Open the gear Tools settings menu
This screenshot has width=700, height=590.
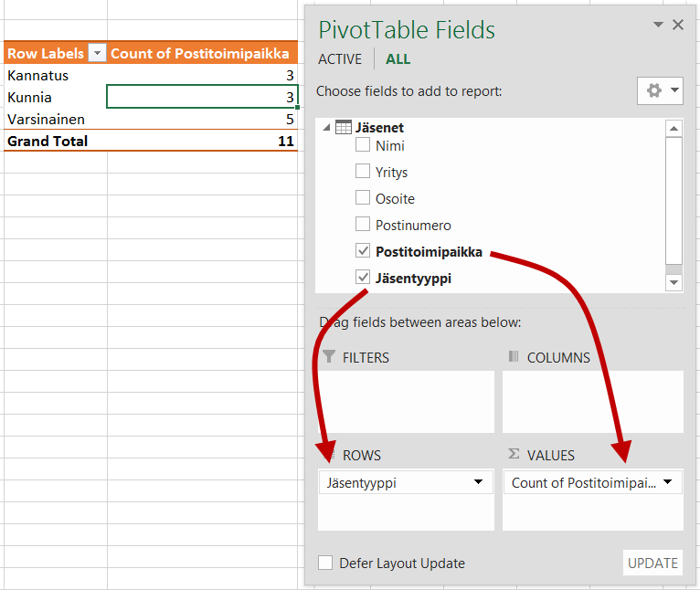pos(660,90)
